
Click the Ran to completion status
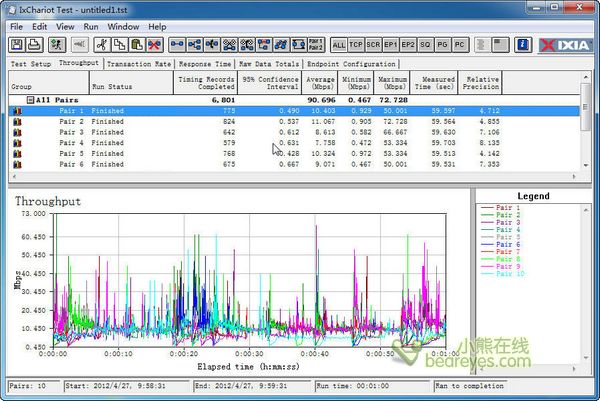470,386
